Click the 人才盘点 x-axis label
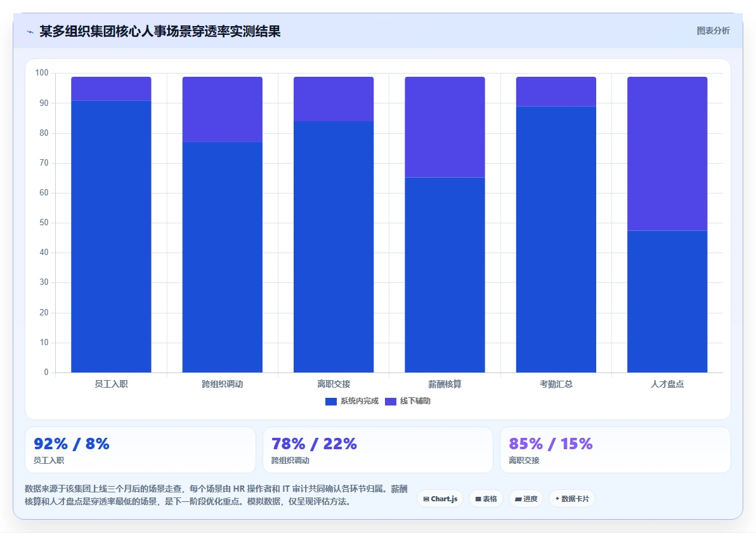The width and height of the screenshot is (756, 533). (x=667, y=384)
